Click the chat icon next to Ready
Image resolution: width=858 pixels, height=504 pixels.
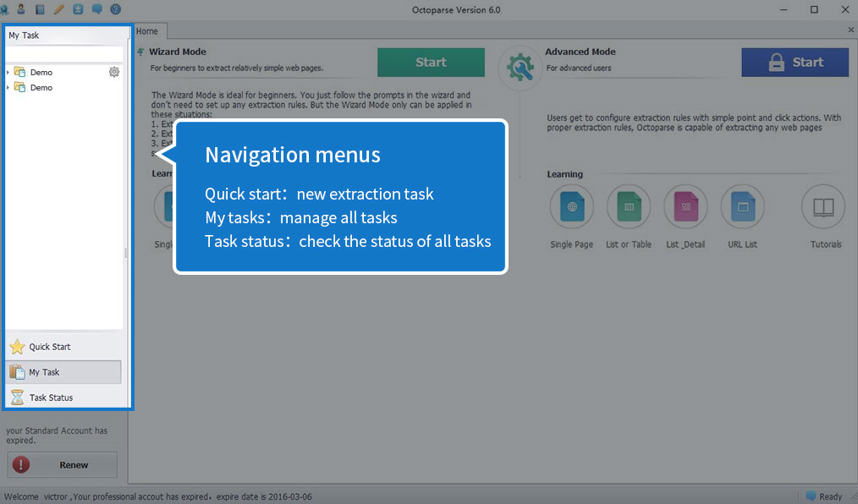click(811, 496)
